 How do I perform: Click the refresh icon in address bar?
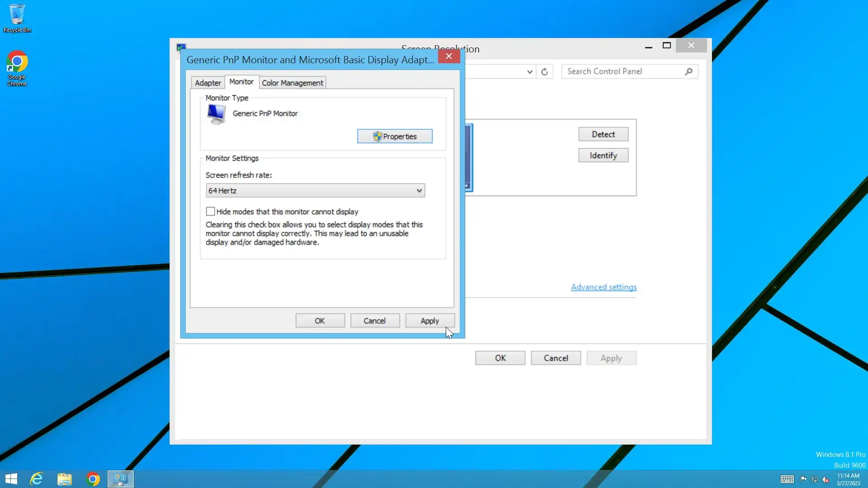pos(545,71)
